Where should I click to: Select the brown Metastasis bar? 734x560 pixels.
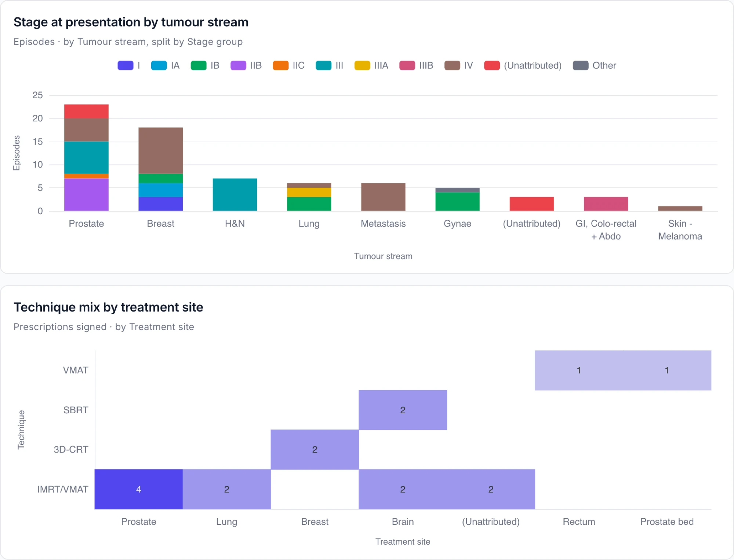(383, 197)
